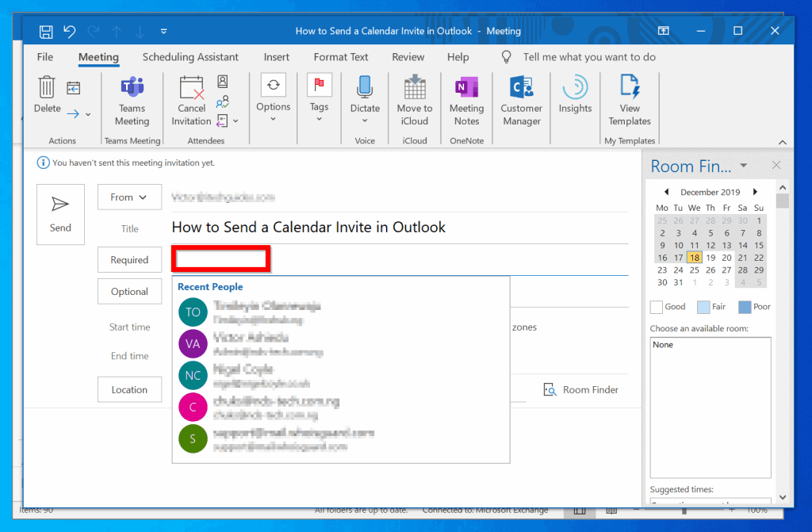Click the Response Options icon
The width and height of the screenshot is (812, 532).
222,121
